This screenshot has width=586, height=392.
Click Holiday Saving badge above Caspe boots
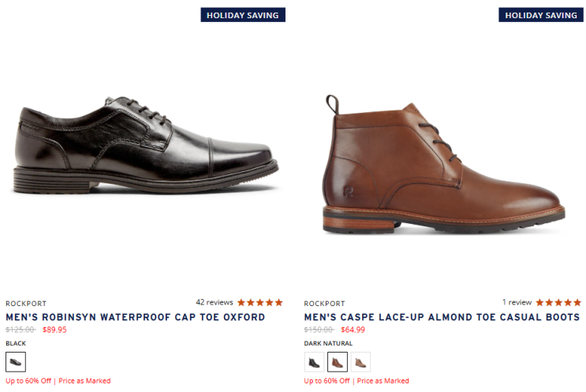(541, 15)
